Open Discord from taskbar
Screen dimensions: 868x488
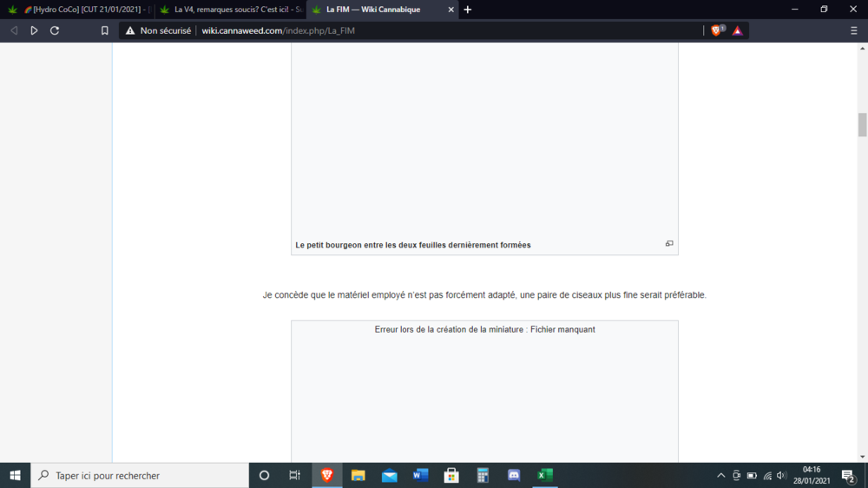514,475
